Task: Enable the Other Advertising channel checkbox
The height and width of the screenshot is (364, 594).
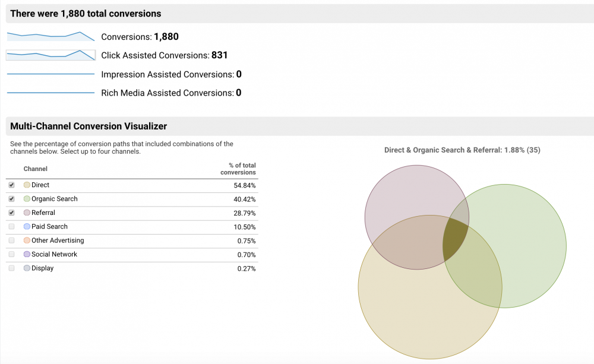Action: pyautogui.click(x=12, y=240)
